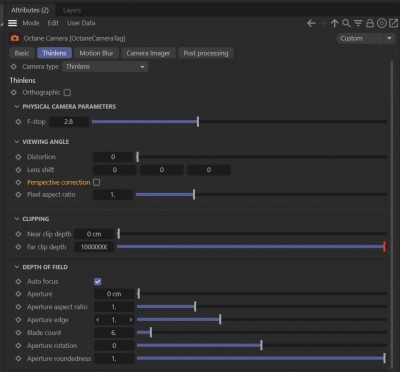Click the Aperture rotation slider
Image resolution: width=400 pixels, height=372 pixels.
point(262,346)
